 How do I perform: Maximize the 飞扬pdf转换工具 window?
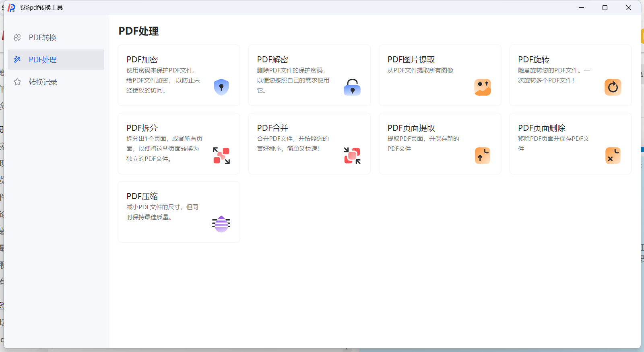pyautogui.click(x=605, y=8)
